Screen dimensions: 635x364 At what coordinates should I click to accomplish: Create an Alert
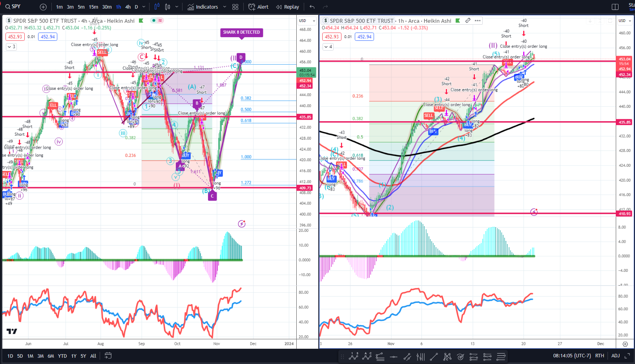click(x=259, y=7)
